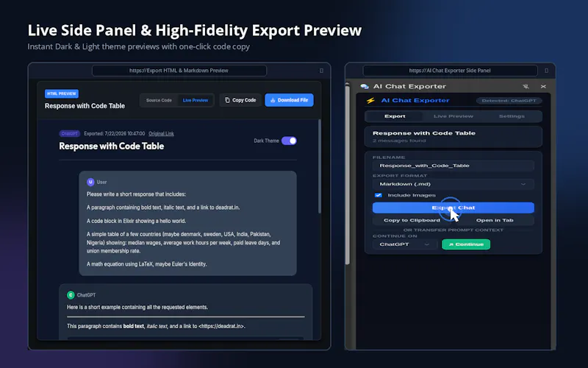This screenshot has width=588, height=368.
Task: Click the Open in Tab button
Action: pyautogui.click(x=495, y=220)
